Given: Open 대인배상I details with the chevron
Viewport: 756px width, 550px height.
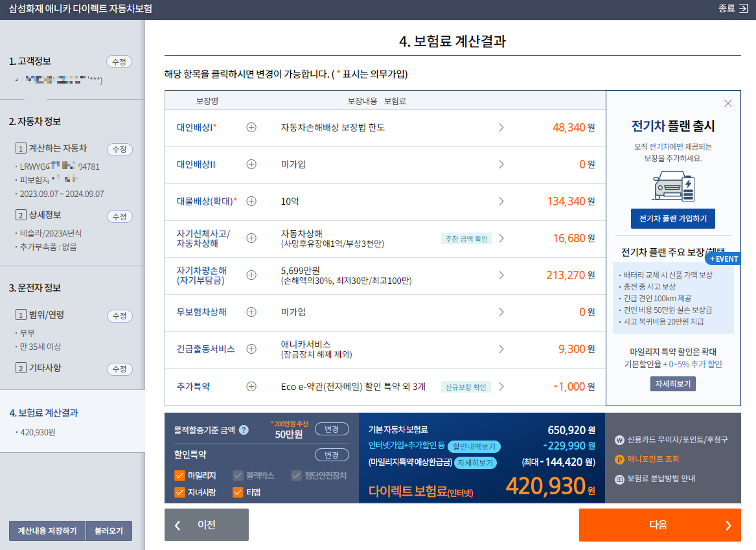Looking at the screenshot, I should point(501,127).
